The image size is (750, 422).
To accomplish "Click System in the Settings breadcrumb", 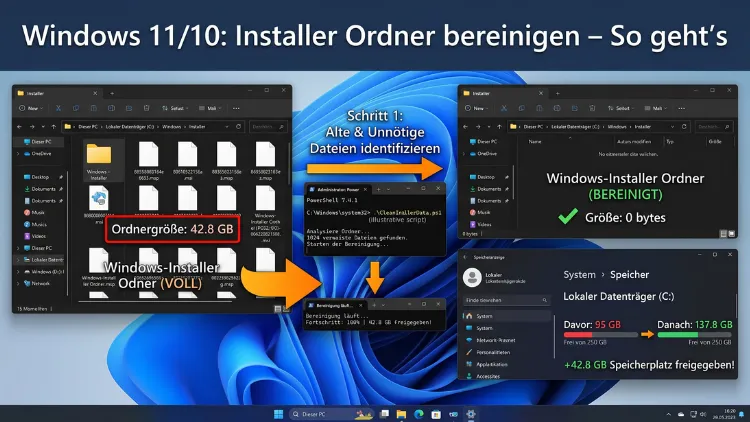I will 579,275.
